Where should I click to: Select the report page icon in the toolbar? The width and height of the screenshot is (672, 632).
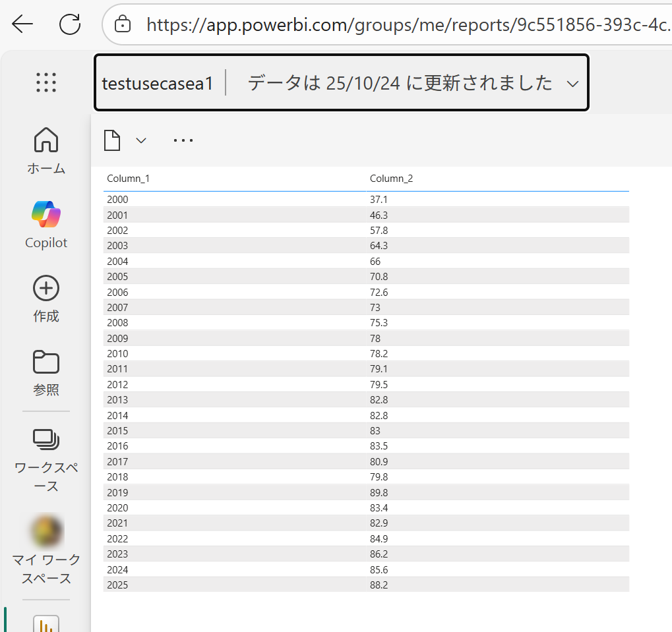[111, 140]
